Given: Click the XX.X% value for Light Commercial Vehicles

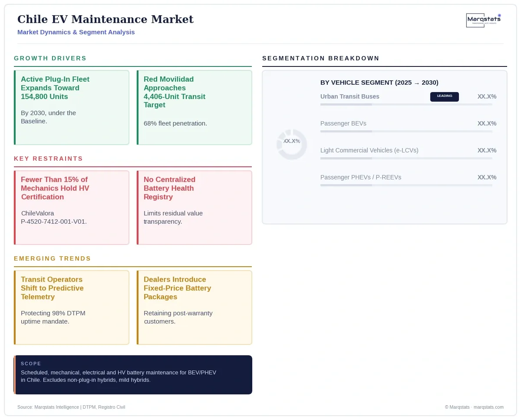Looking at the screenshot, I should tap(487, 150).
